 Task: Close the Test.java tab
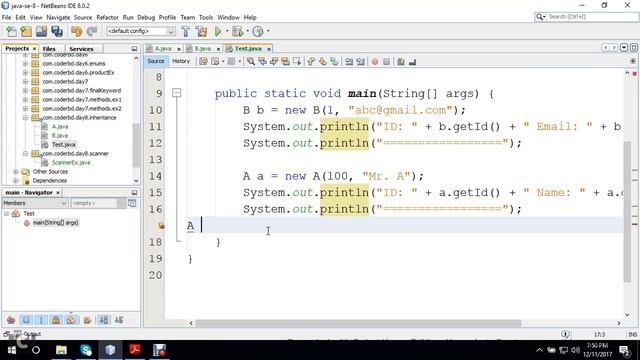pos(269,49)
